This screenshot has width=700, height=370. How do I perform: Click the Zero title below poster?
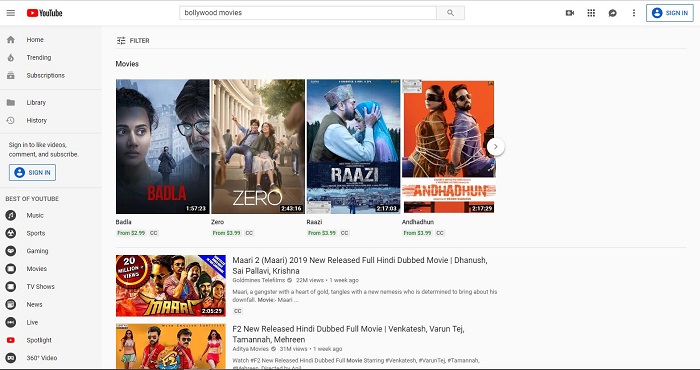(217, 222)
